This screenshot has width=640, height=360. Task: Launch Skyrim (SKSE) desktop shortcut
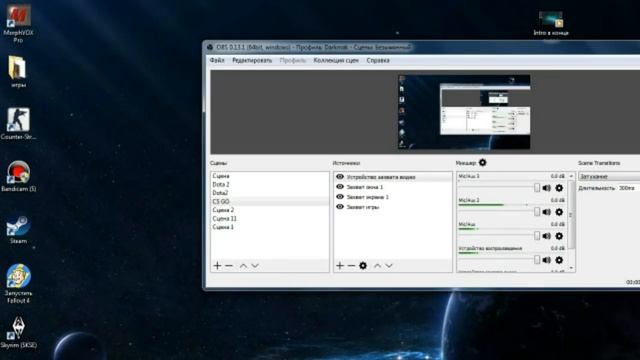pos(18,333)
